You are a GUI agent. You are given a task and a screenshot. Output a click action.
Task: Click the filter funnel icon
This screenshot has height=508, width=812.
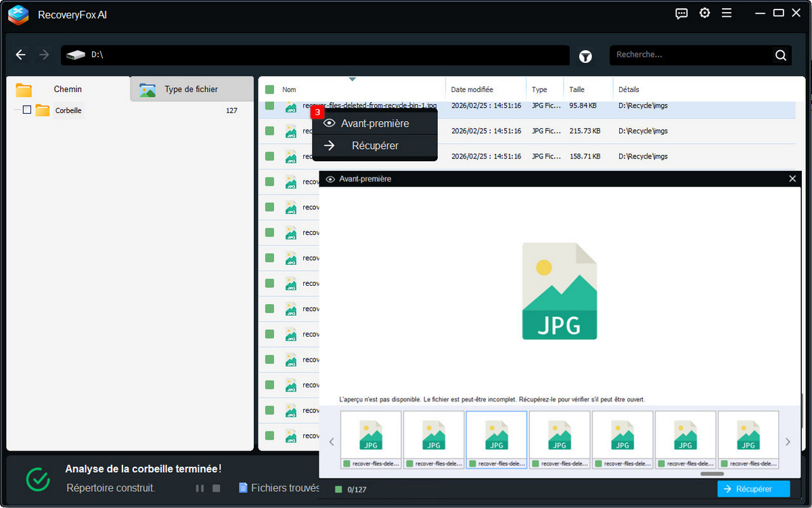click(585, 57)
